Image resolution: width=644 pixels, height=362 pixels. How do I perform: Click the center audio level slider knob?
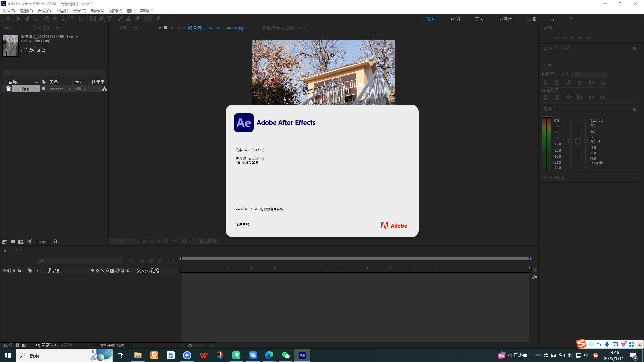(x=578, y=141)
